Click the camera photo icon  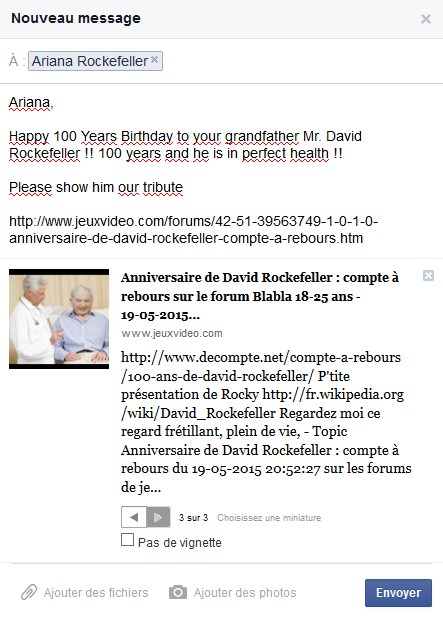[178, 592]
